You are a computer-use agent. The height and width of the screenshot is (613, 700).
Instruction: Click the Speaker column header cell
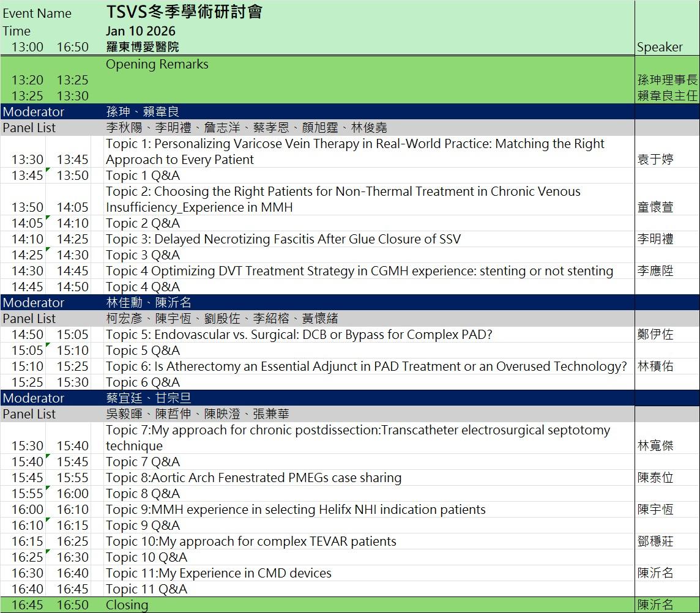coord(660,47)
